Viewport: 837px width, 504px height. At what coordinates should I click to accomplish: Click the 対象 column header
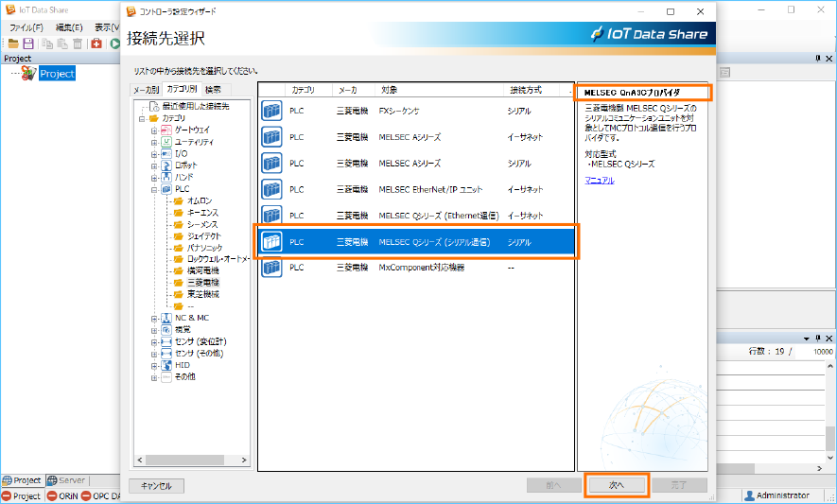pos(440,90)
